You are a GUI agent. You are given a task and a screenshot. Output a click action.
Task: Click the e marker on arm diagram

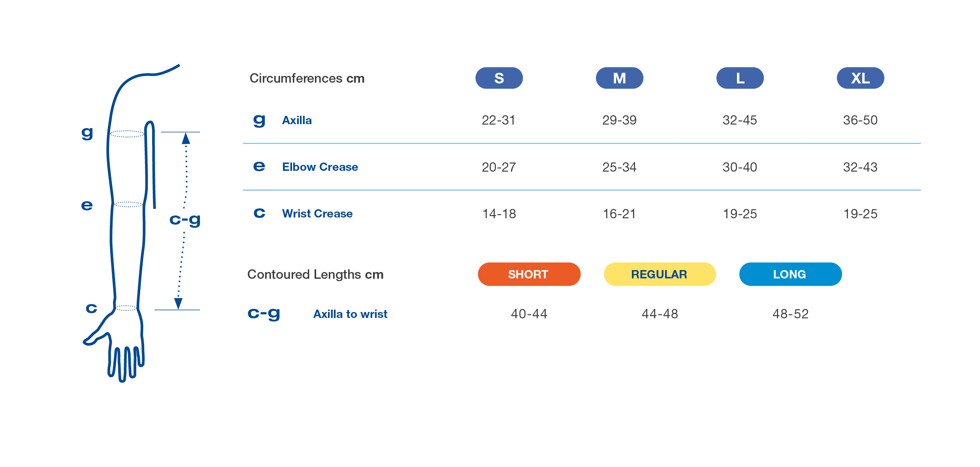[87, 205]
